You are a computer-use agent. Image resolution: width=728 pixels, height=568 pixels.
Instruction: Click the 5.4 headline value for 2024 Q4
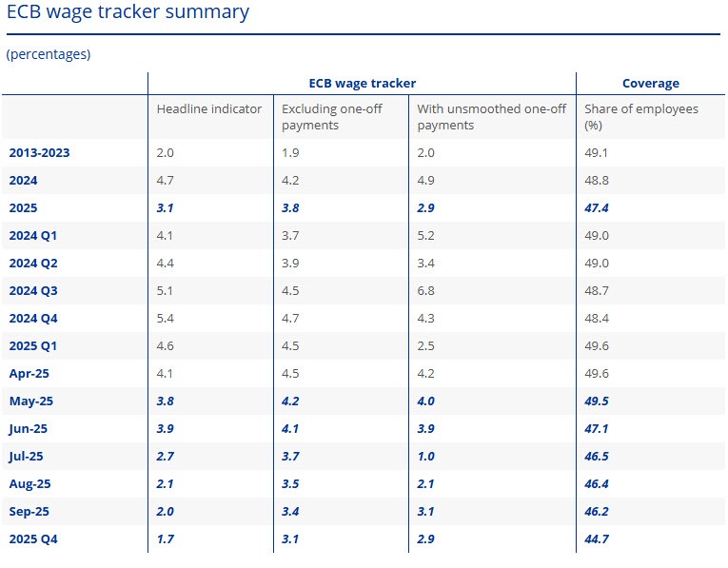tap(166, 318)
